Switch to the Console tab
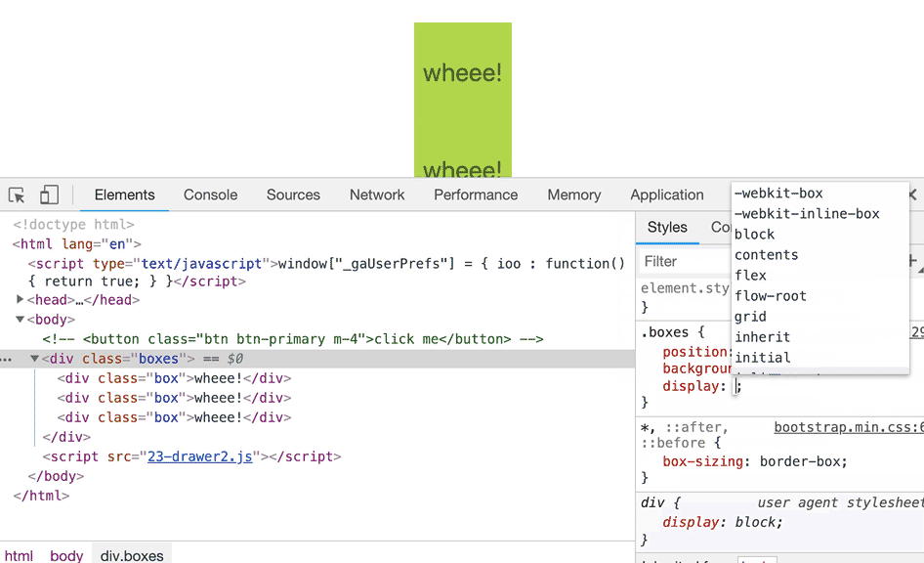This screenshot has height=563, width=924. pyautogui.click(x=210, y=195)
